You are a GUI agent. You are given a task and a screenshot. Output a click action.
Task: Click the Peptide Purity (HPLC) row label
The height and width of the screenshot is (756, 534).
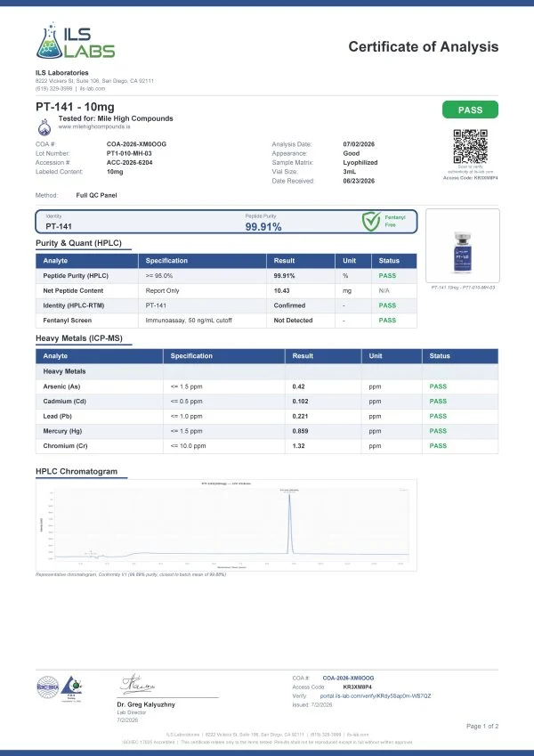[76, 276]
